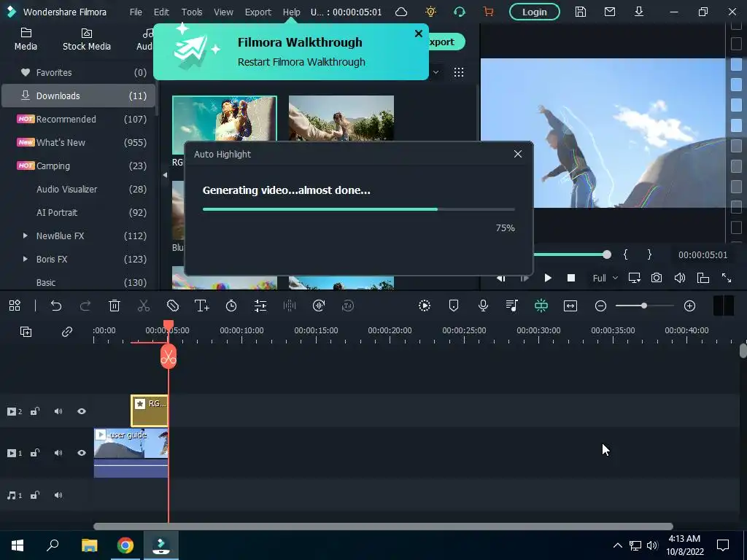Add a marker with the shield icon
The width and height of the screenshot is (747, 560).
[x=454, y=306]
